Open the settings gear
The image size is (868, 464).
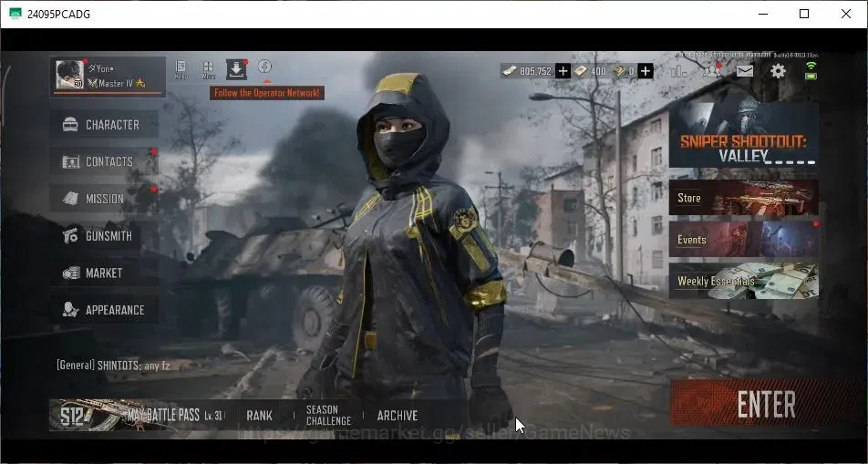[x=778, y=71]
